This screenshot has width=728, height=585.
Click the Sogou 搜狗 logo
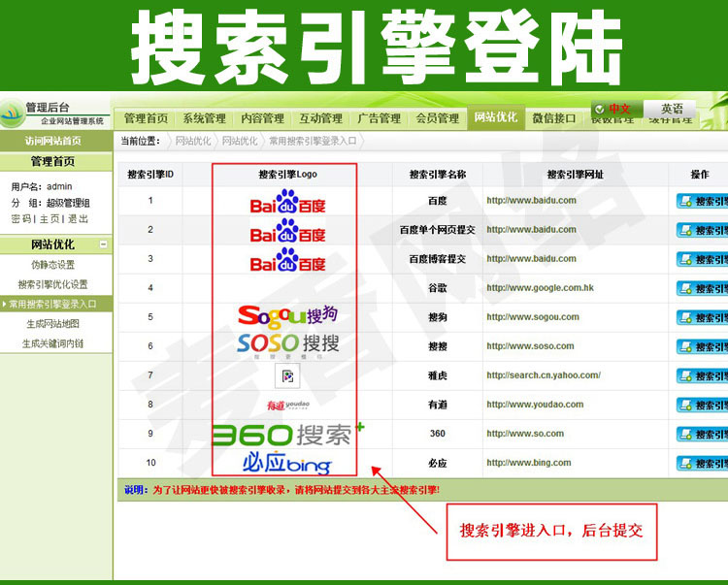(x=287, y=315)
